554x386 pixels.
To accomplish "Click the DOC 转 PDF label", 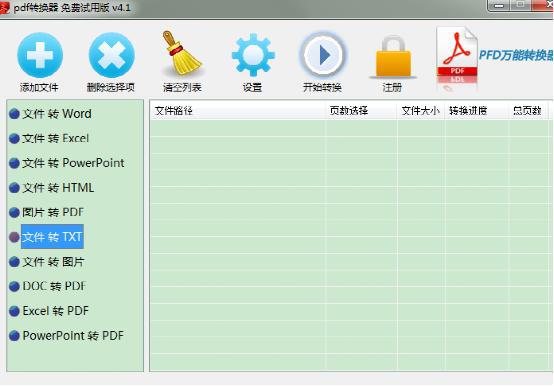I will 54,286.
